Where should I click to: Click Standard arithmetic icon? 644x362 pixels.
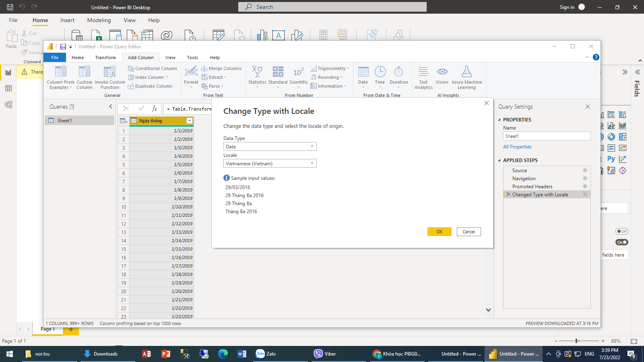click(x=278, y=72)
